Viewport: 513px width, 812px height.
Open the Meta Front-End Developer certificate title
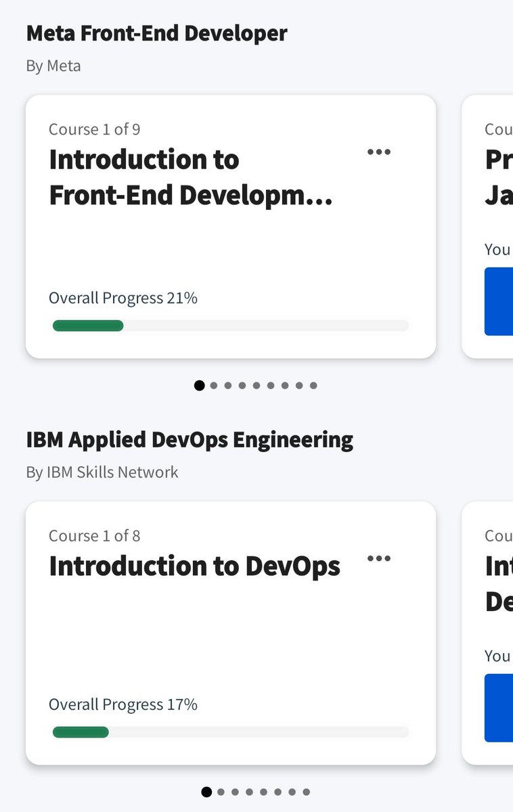coord(156,33)
